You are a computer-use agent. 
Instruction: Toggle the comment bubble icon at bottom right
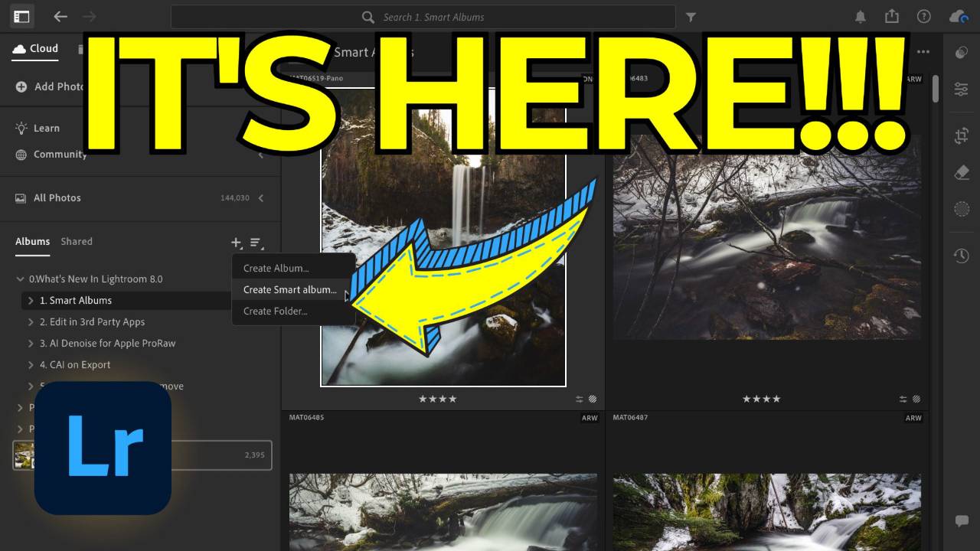tap(961, 520)
